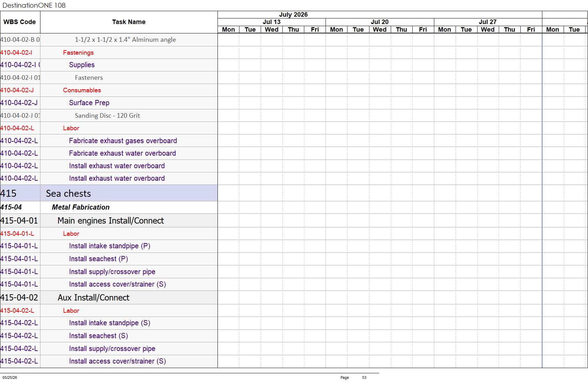Click the 'Jul 27' week header
This screenshot has width=588, height=382.
point(488,22)
